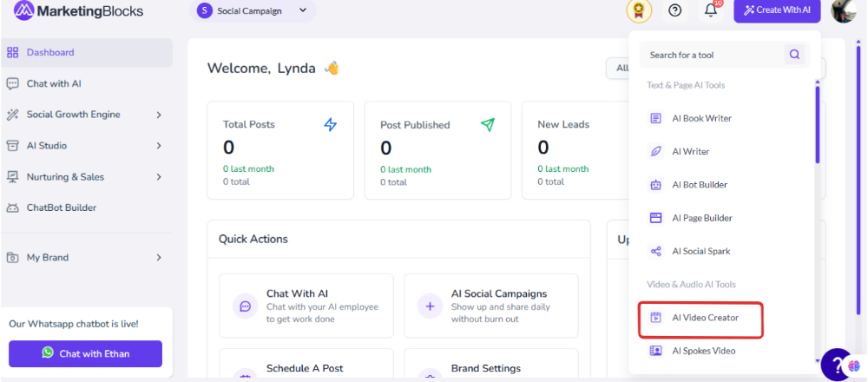Click the AI Social Spark share icon
The width and height of the screenshot is (868, 382).
(x=656, y=252)
